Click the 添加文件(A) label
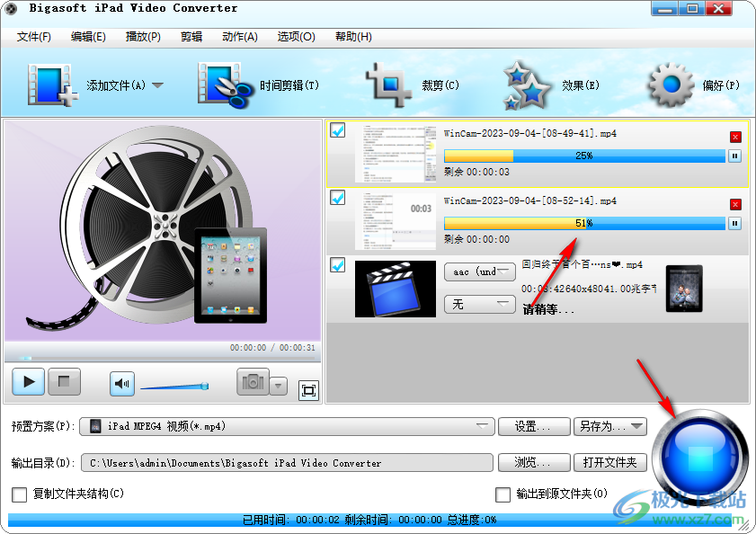The image size is (756, 534). tap(116, 85)
